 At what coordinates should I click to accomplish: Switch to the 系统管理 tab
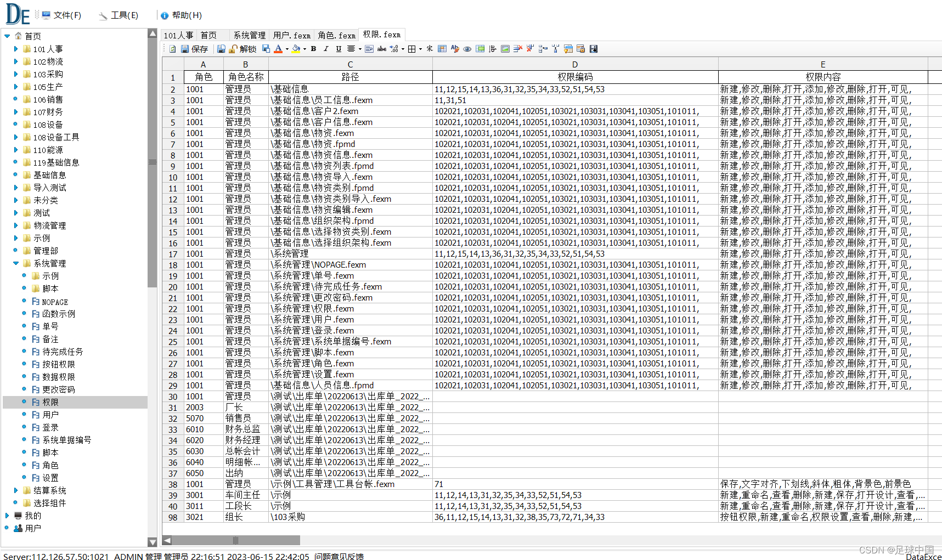(249, 36)
